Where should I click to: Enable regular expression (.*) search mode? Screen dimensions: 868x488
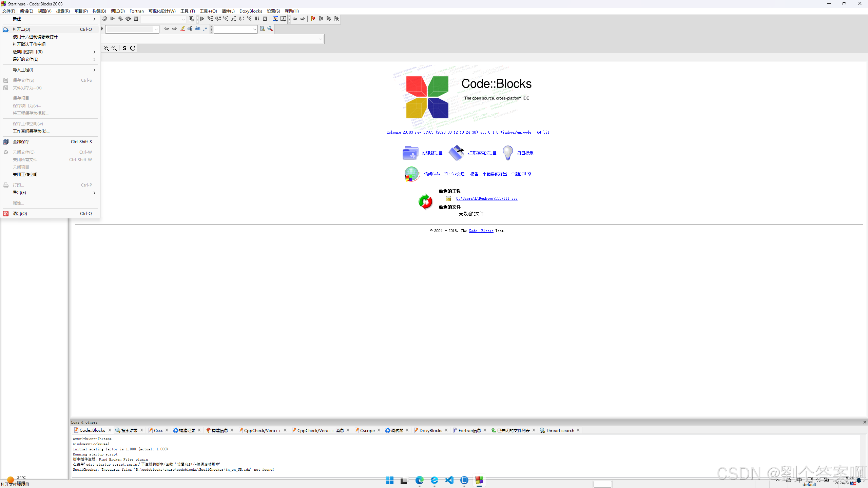(x=205, y=29)
